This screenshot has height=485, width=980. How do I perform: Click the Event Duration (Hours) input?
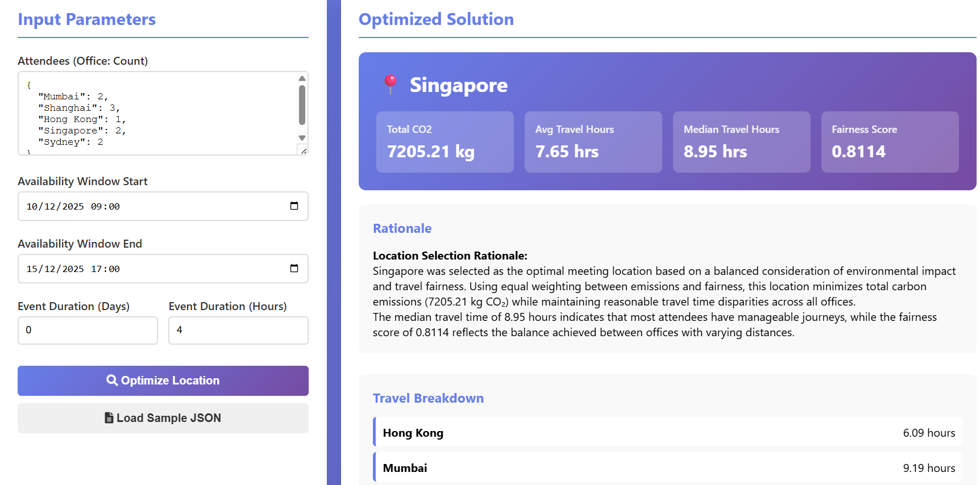pos(239,331)
